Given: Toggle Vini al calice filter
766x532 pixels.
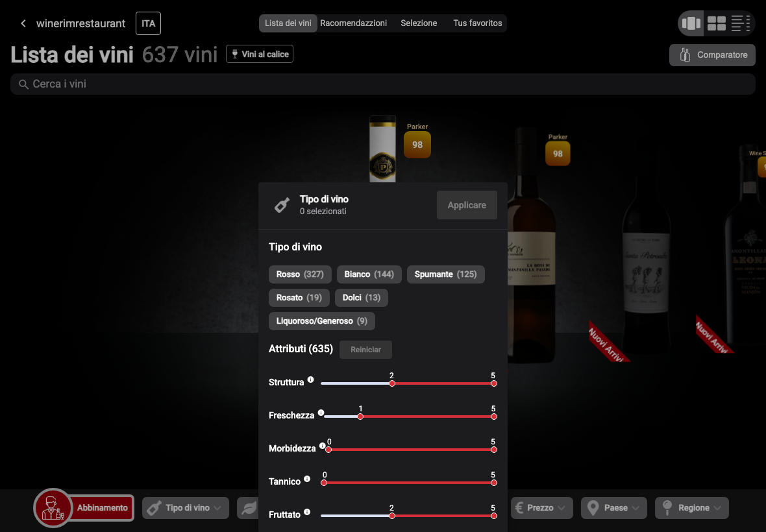Looking at the screenshot, I should click(260, 54).
